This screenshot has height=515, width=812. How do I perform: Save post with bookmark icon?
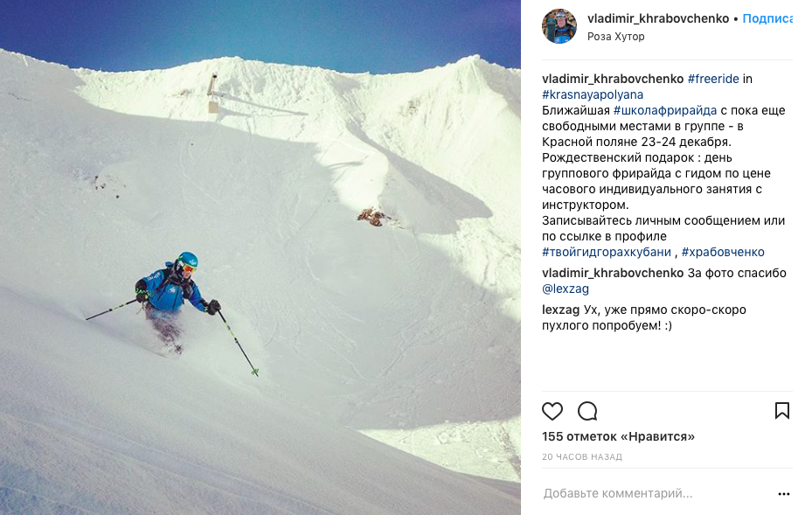[782, 411]
